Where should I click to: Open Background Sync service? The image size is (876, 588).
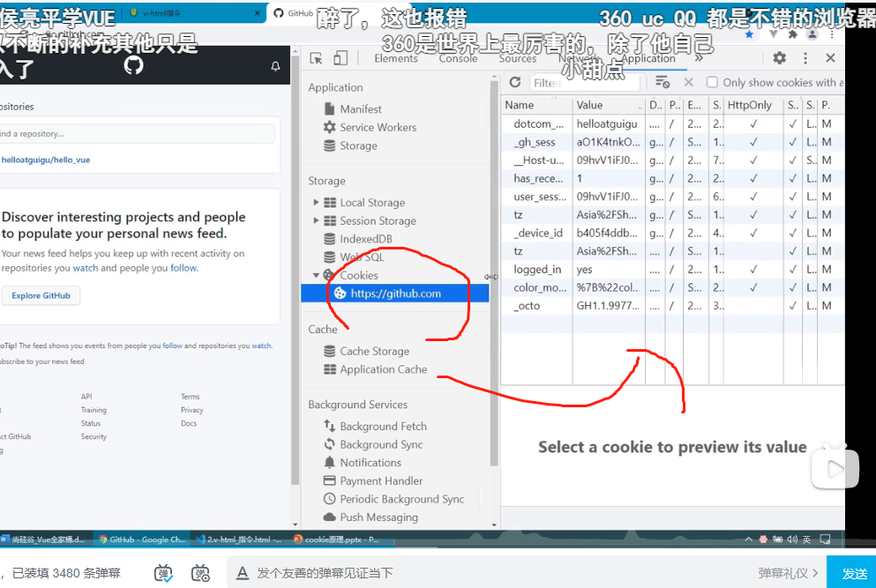point(373,444)
